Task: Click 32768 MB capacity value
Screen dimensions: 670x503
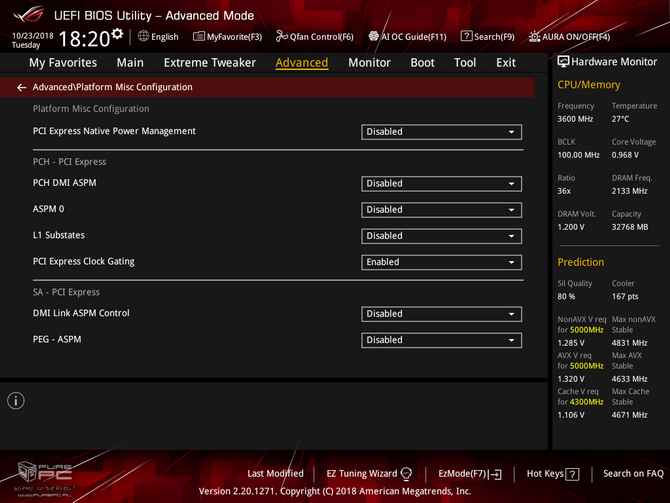Action: click(x=630, y=227)
